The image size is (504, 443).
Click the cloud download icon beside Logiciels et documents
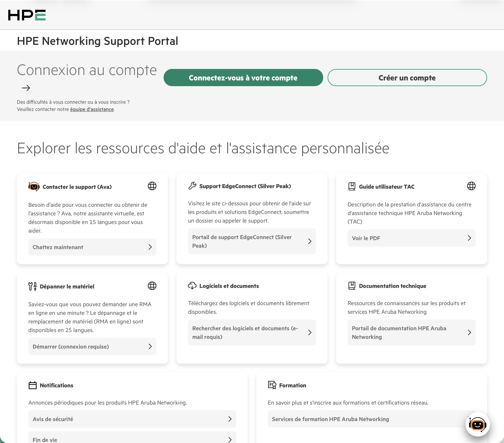click(192, 286)
